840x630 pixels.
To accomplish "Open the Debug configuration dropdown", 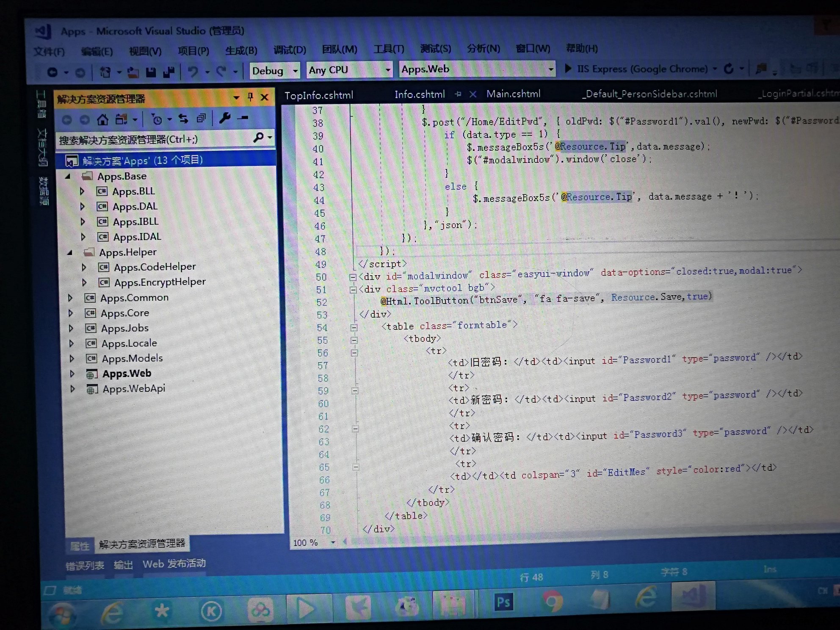I will pyautogui.click(x=296, y=70).
